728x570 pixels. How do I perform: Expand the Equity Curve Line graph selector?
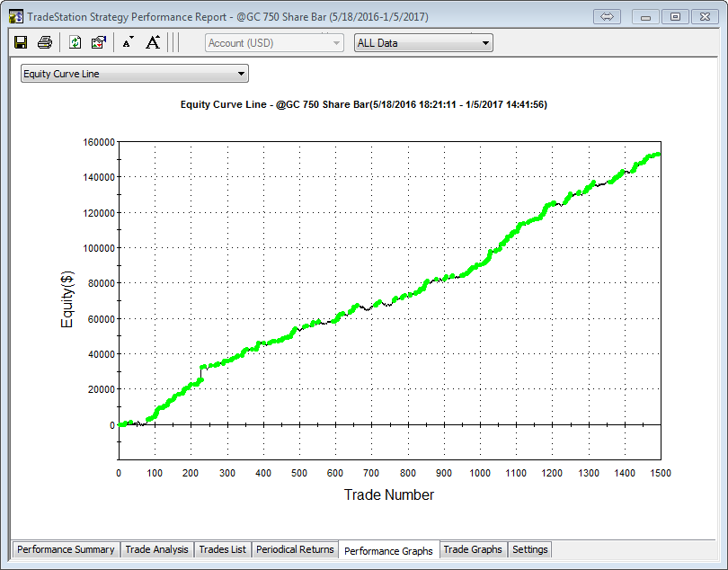tap(134, 74)
